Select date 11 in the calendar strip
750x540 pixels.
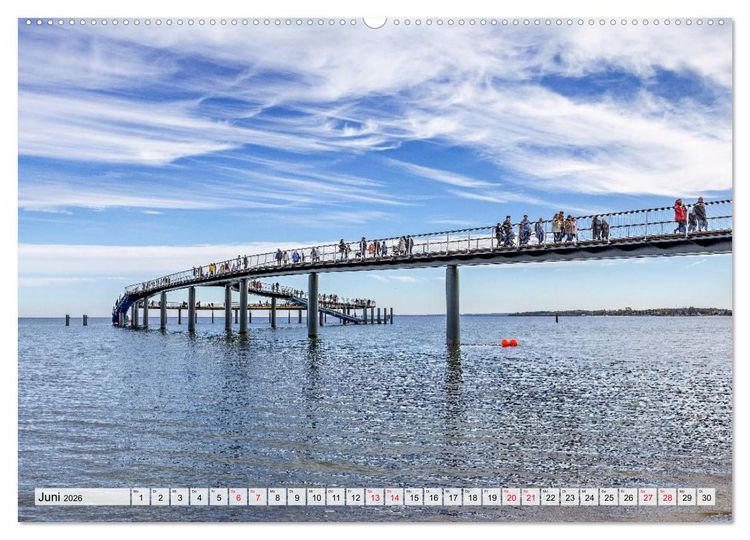coord(336,497)
